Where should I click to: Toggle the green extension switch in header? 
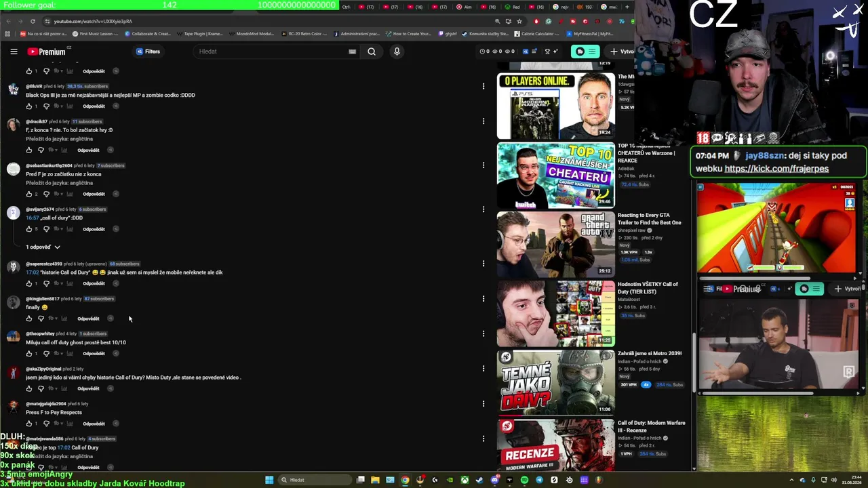point(585,52)
